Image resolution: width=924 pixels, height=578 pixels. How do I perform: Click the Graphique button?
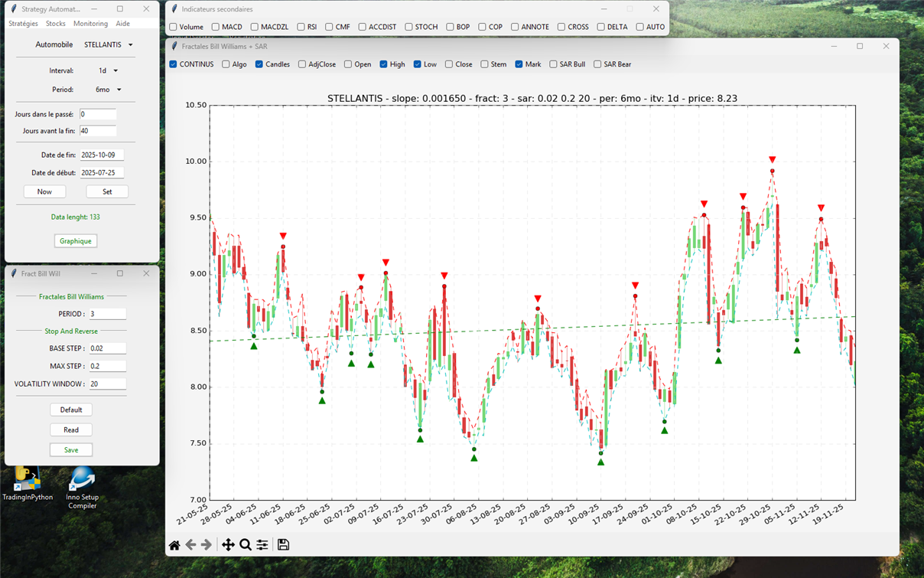(x=75, y=241)
